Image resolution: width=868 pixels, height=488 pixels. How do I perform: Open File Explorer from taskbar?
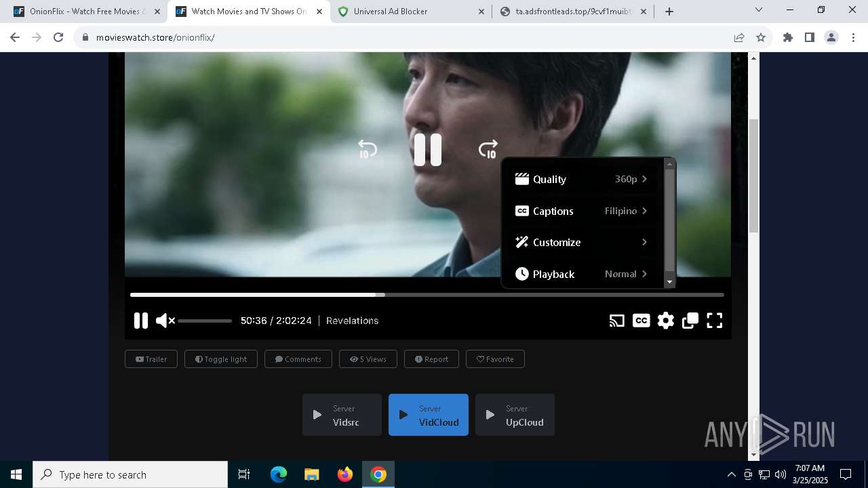[312, 474]
